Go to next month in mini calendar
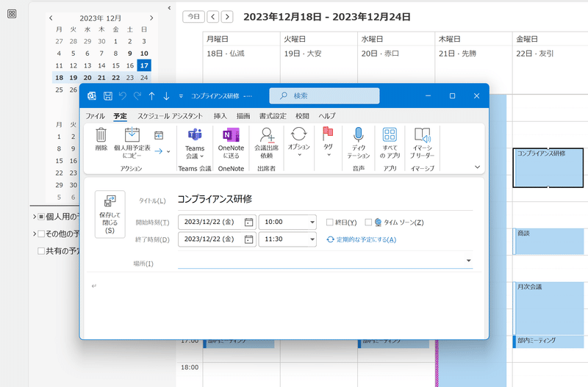 151,18
